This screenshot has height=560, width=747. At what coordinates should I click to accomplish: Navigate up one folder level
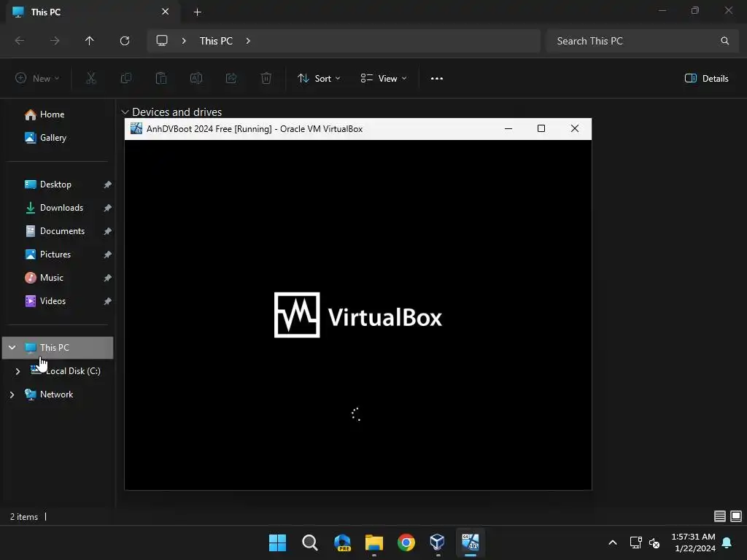click(90, 41)
